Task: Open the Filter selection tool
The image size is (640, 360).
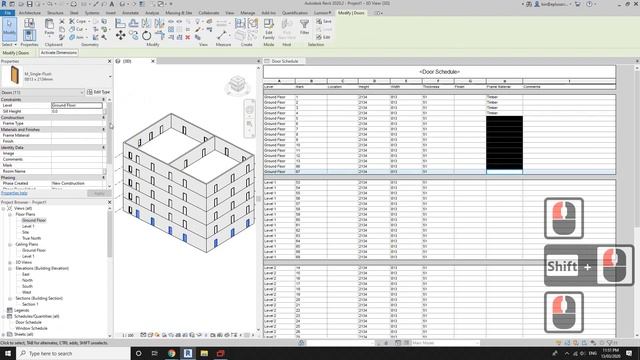Action: 304,27
